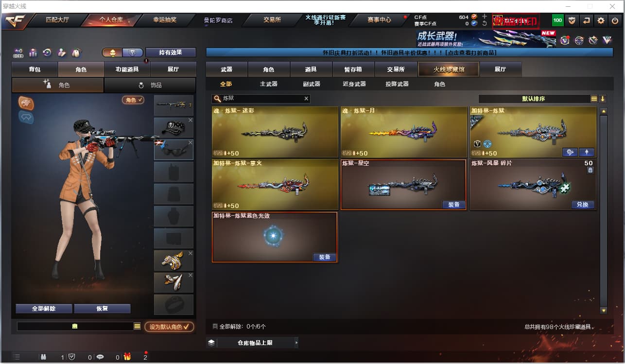The height and width of the screenshot is (364, 625).
Task: Clear the 炼狱 search field with the X
Action: pos(306,99)
